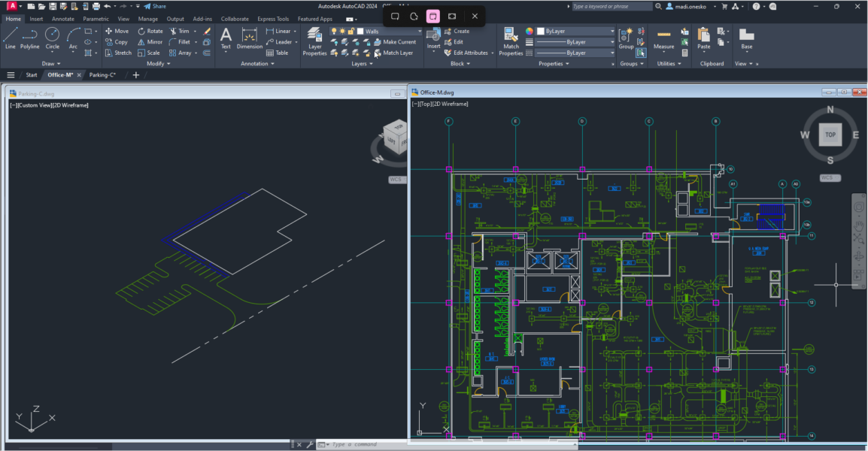Choose the Rotate command
The width and height of the screenshot is (868, 451).
pyautogui.click(x=150, y=31)
